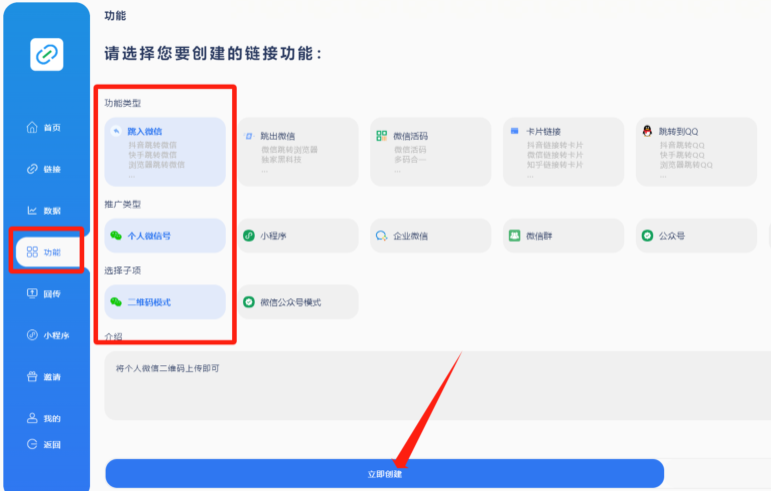The height and width of the screenshot is (491, 771).
Task: Open the 我的 profile icon in sidebar
Action: coord(32,418)
